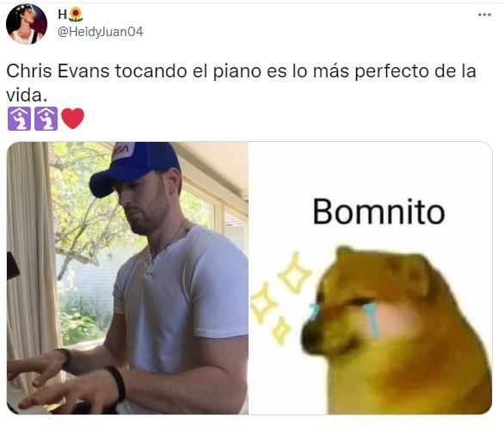Select the word 'vida.' in the tweet
The height and width of the screenshot is (430, 504).
(27, 95)
